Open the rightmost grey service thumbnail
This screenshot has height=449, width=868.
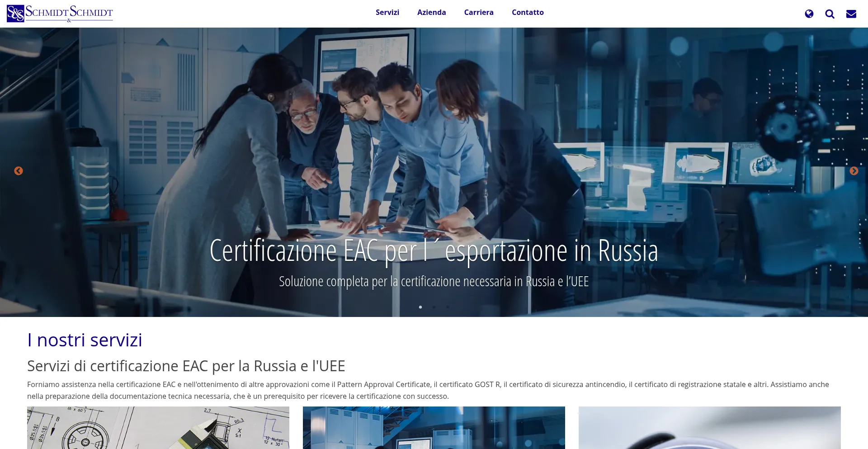[709, 427]
